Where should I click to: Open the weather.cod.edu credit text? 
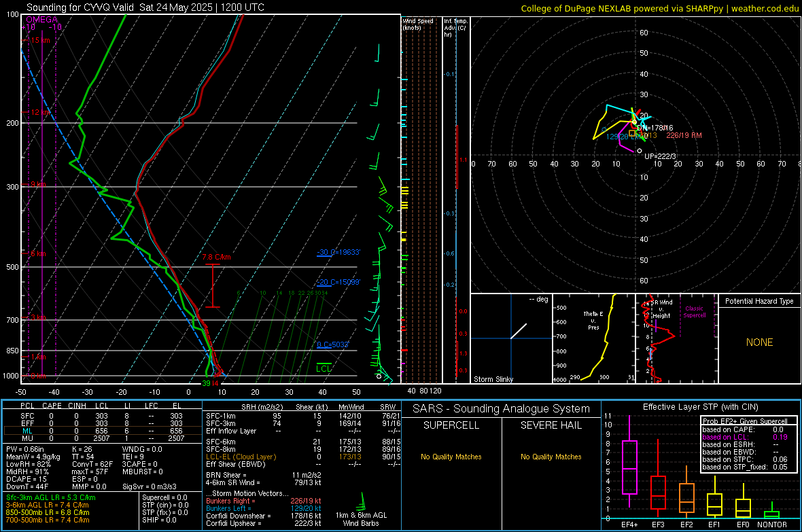pos(764,8)
